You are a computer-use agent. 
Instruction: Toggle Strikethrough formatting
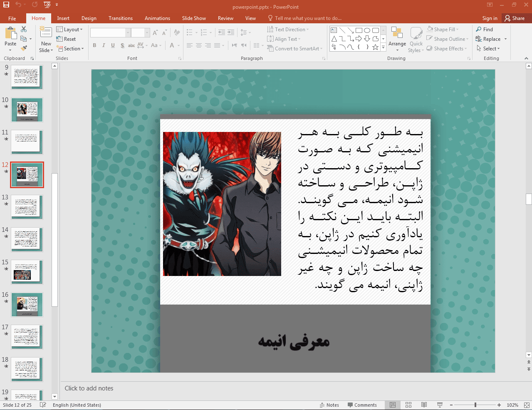pyautogui.click(x=131, y=45)
